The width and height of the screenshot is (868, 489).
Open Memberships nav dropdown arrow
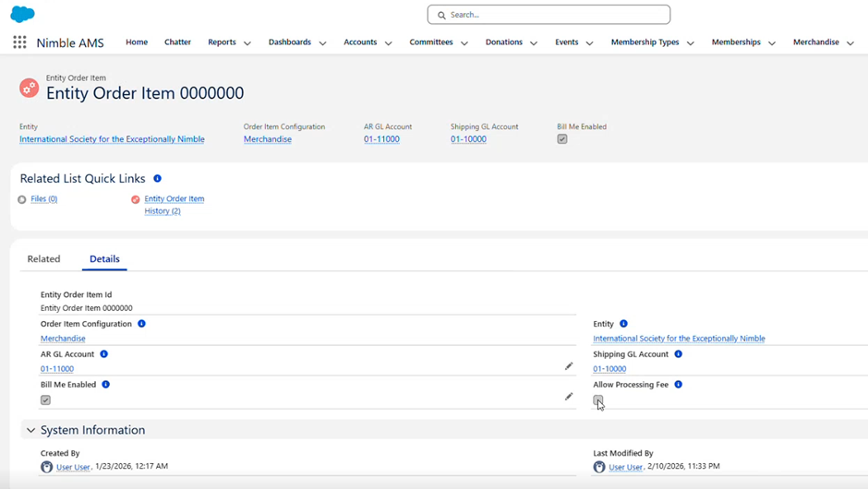tap(772, 42)
